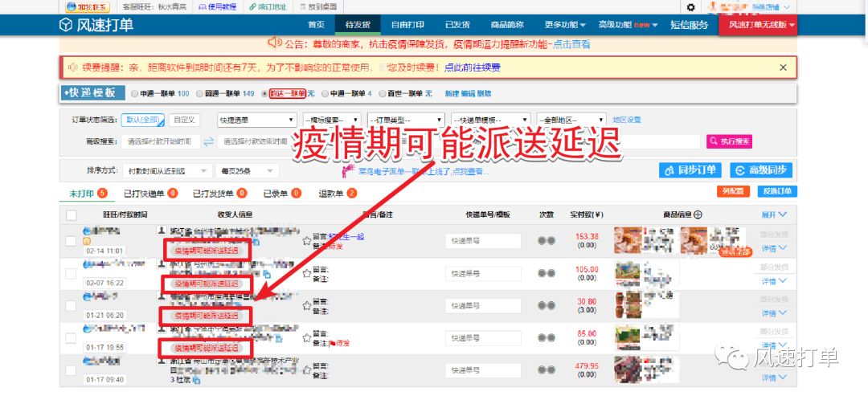868x396 pixels.
Task: Switch to 退款单 list tab
Action: tap(338, 194)
